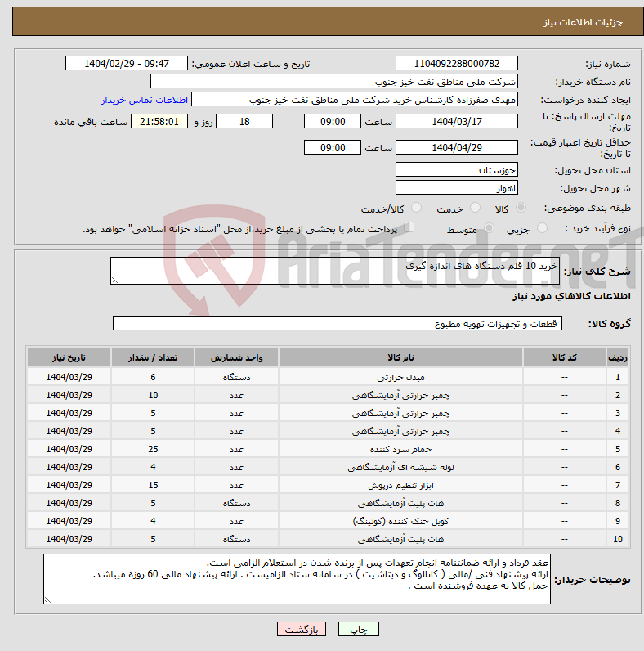Click the item چمبر حرارتی آزمایشگاهی in row 4
The height and width of the screenshot is (651, 644).
(x=400, y=431)
